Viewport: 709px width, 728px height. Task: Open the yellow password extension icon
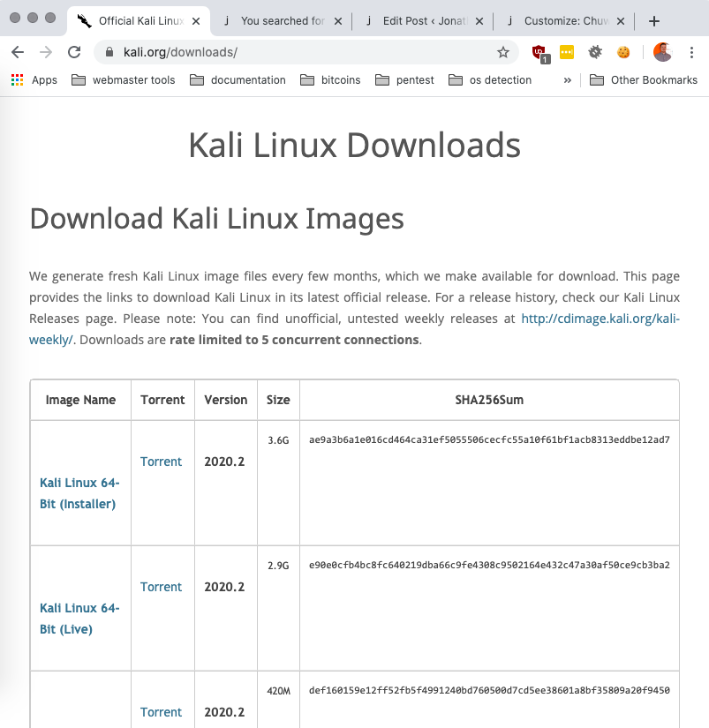(566, 52)
